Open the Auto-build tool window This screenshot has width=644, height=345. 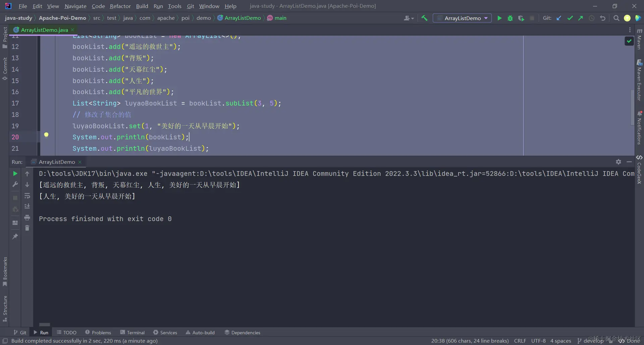pyautogui.click(x=200, y=332)
